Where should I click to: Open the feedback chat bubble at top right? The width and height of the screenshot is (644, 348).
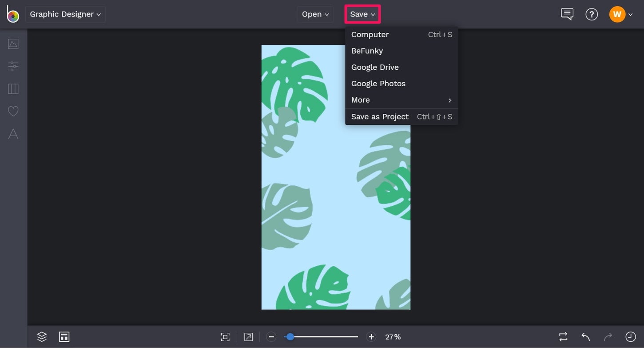567,14
